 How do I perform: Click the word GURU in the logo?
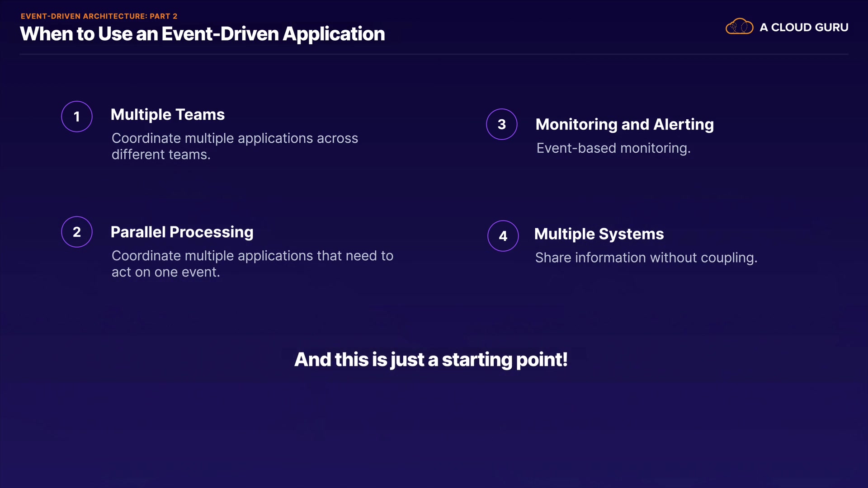tap(831, 28)
